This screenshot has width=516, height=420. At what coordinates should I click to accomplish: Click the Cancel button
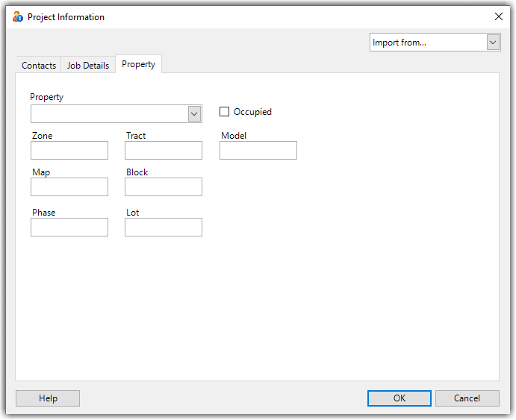tap(467, 398)
